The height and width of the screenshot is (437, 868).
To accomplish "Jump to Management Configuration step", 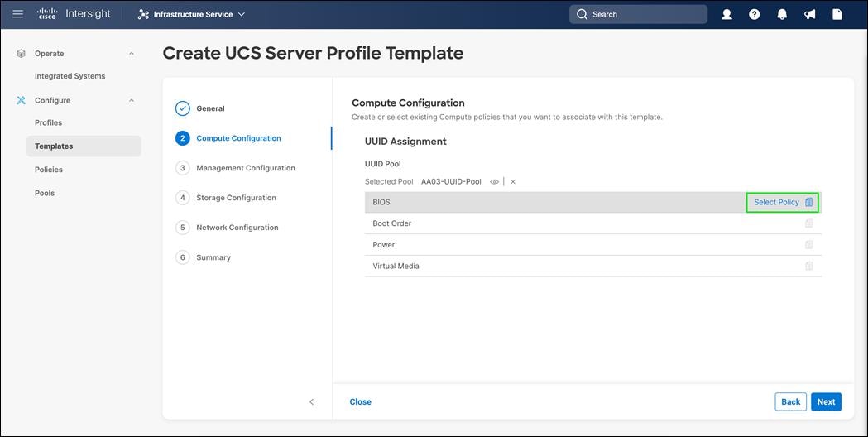I will 246,168.
